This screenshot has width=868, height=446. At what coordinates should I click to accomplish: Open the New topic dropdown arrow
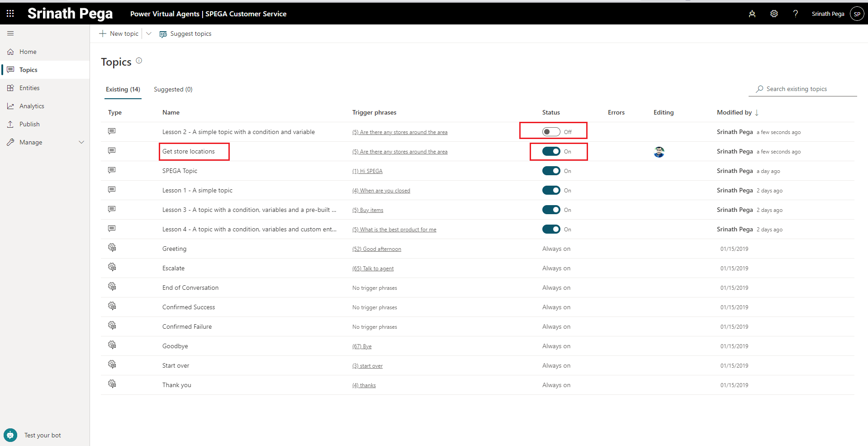click(149, 34)
